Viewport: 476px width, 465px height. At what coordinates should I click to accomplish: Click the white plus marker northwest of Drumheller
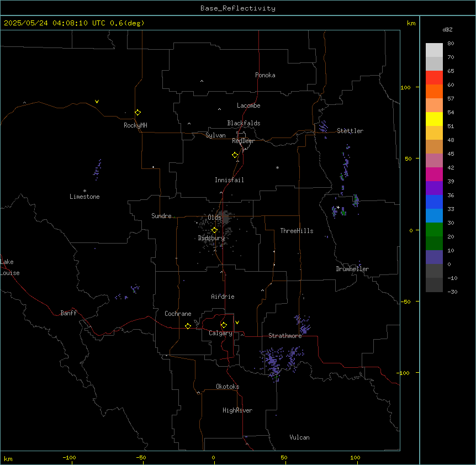point(338,207)
